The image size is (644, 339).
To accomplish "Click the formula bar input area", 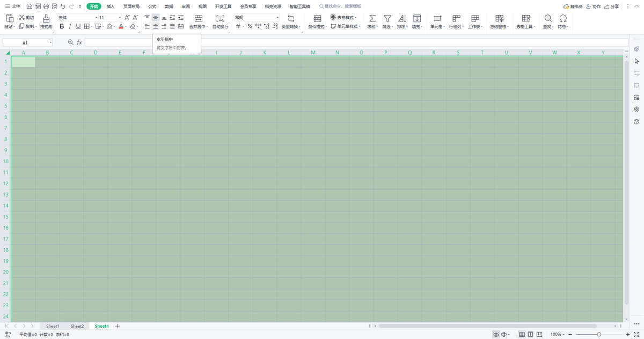I will 356,42.
